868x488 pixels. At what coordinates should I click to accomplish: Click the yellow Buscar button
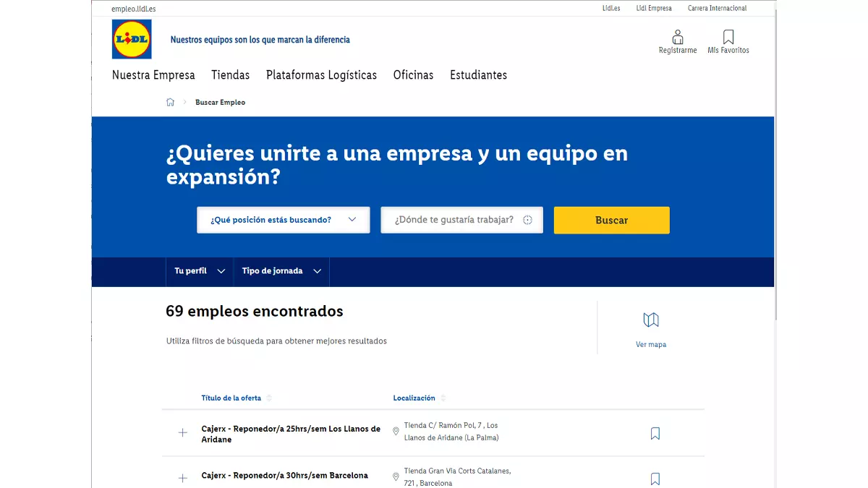612,221
